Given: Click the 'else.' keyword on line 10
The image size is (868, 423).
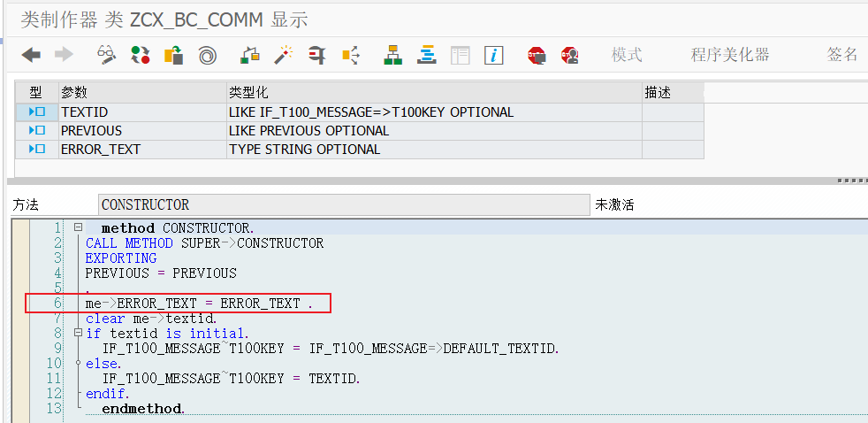Looking at the screenshot, I should pos(103,363).
